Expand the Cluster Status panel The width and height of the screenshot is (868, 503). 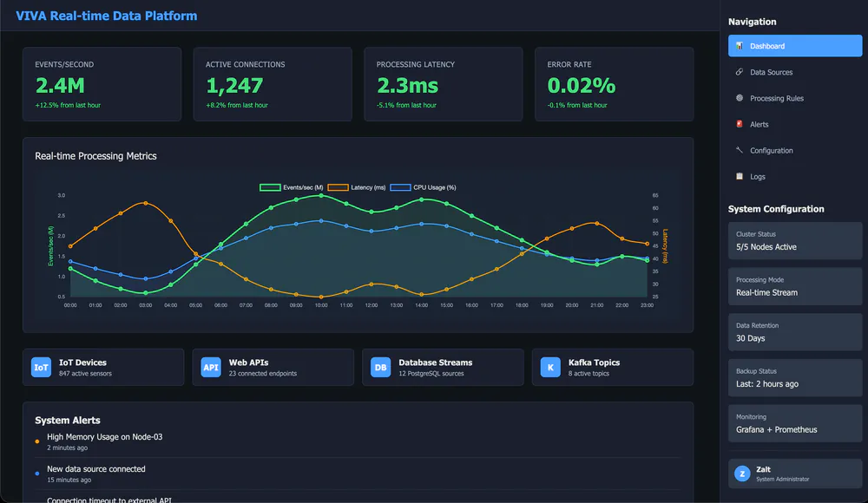(794, 240)
